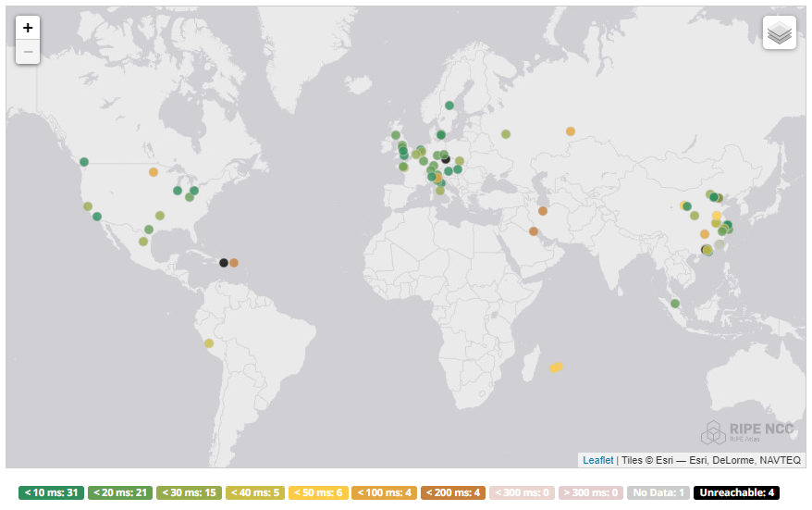Select the orange probe in north-central US
Viewport: 812px width, 510px height.
154,172
